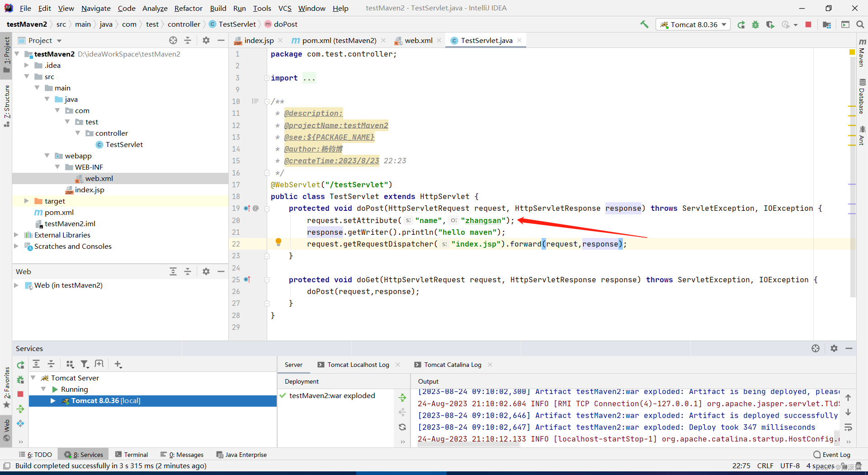The width and height of the screenshot is (868, 475).
Task: Click the yellow warning marker in editor stripe
Action: (852, 52)
